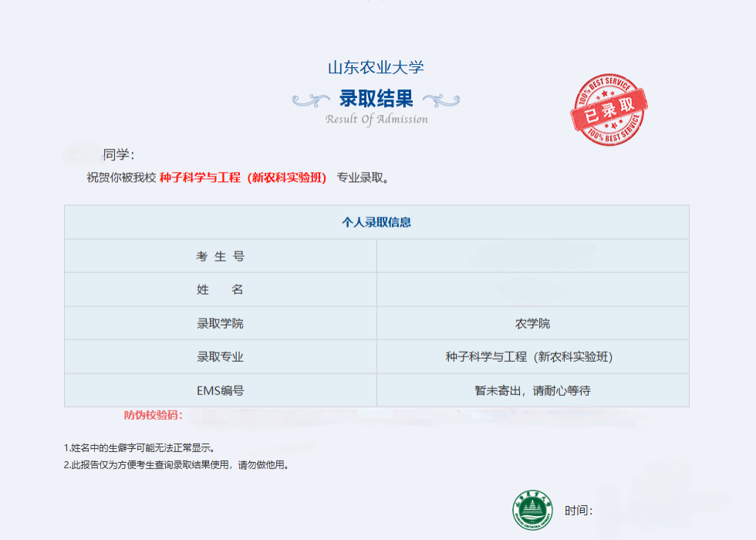Select the 姓名 label cell

220,289
